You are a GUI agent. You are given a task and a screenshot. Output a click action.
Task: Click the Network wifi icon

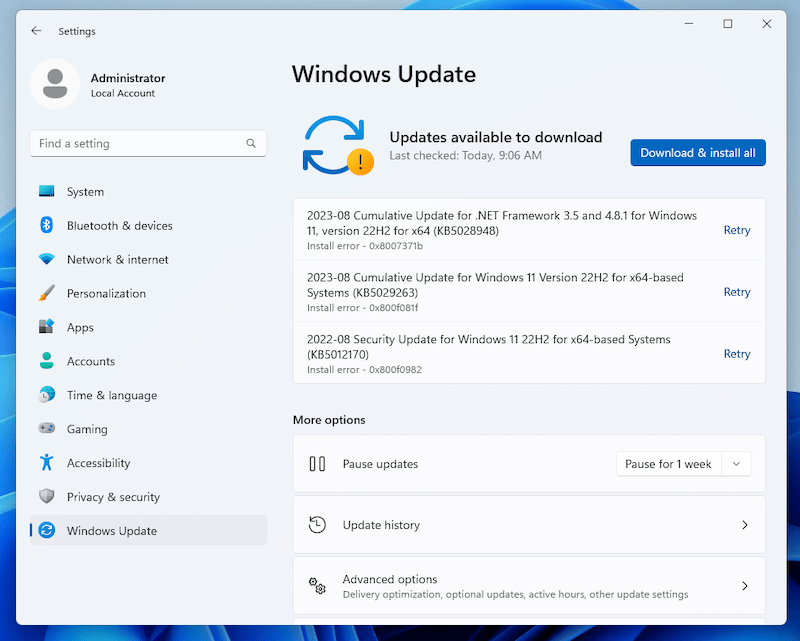[x=46, y=259]
